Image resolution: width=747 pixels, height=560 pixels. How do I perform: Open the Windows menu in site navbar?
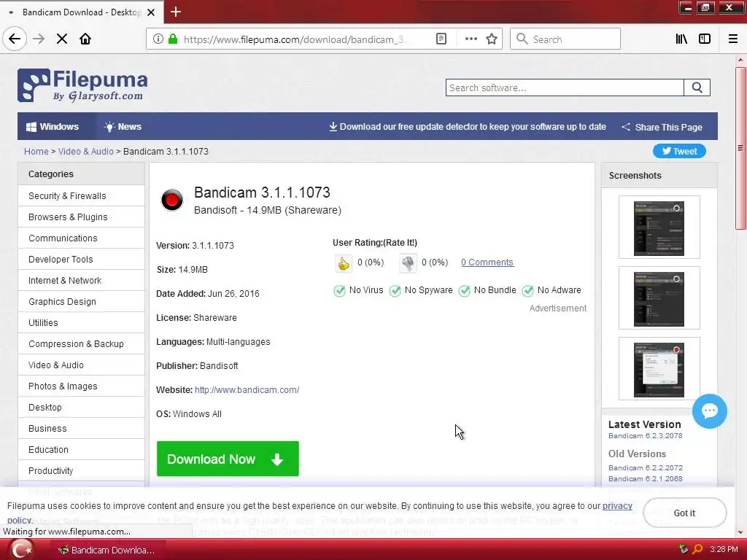(x=53, y=127)
